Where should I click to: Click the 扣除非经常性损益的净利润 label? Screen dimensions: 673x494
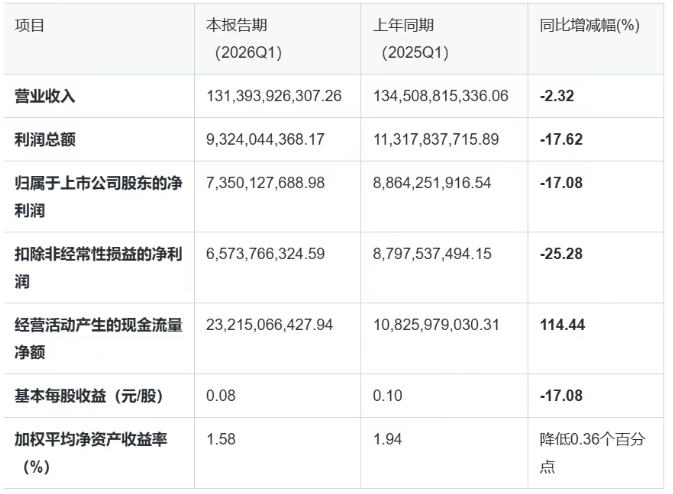[x=97, y=267]
